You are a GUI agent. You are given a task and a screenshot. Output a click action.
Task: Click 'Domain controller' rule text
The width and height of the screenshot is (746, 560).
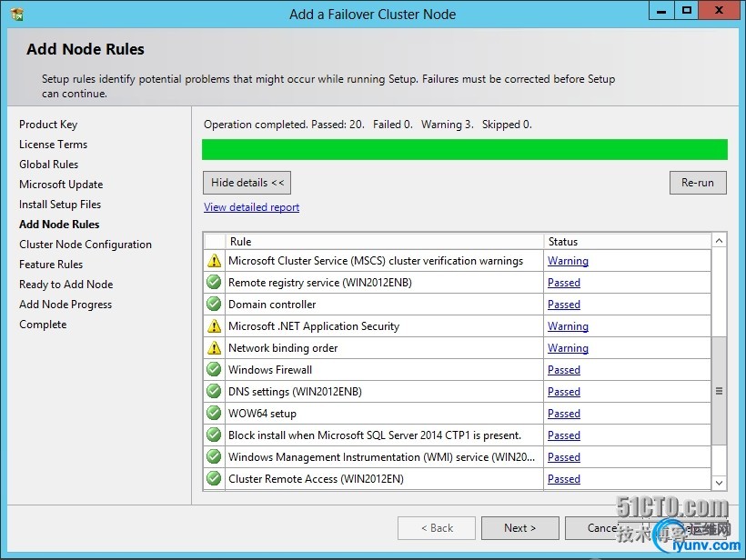[x=272, y=305]
